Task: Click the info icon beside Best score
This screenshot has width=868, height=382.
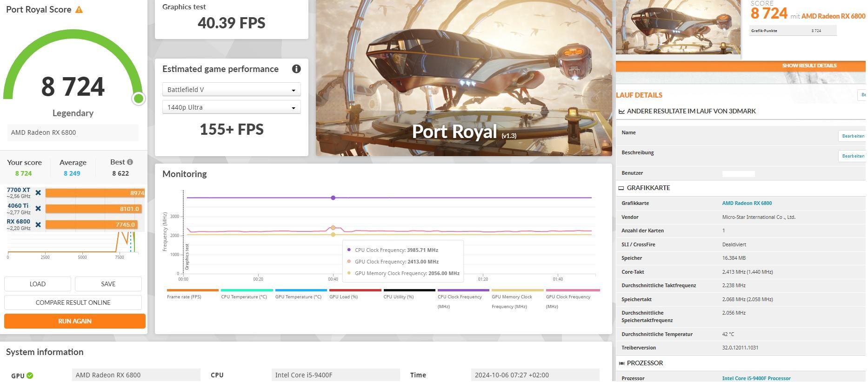Action: [130, 162]
